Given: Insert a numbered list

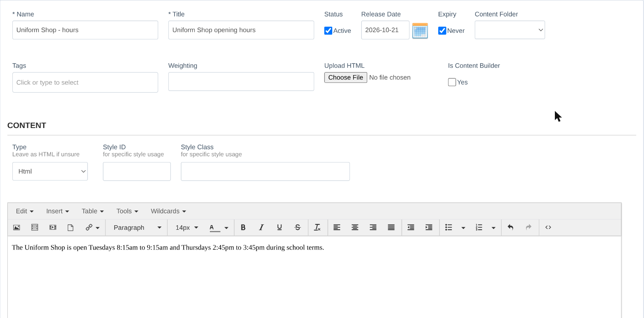Looking at the screenshot, I should coord(479,227).
